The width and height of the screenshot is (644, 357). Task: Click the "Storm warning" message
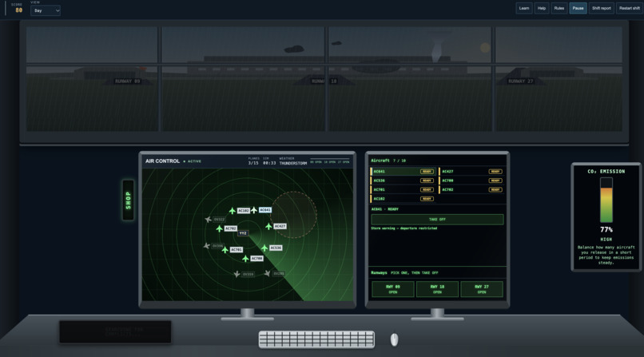pyautogui.click(x=404, y=228)
